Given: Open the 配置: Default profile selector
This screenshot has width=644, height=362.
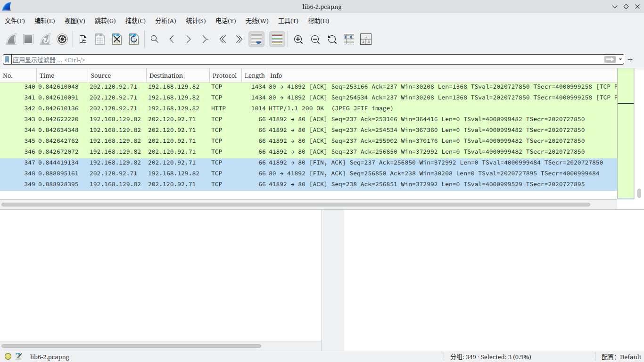Looking at the screenshot, I should pyautogui.click(x=621, y=357).
